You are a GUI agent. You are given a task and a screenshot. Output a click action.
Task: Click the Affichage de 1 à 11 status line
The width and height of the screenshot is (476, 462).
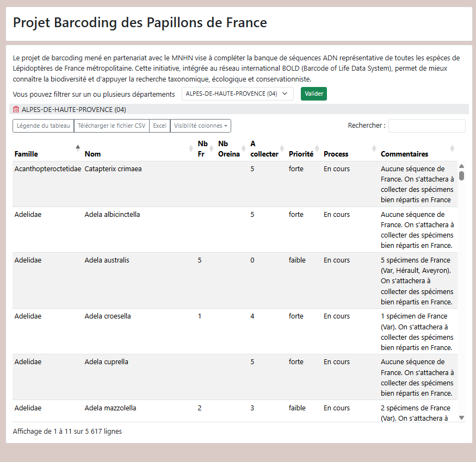click(67, 432)
